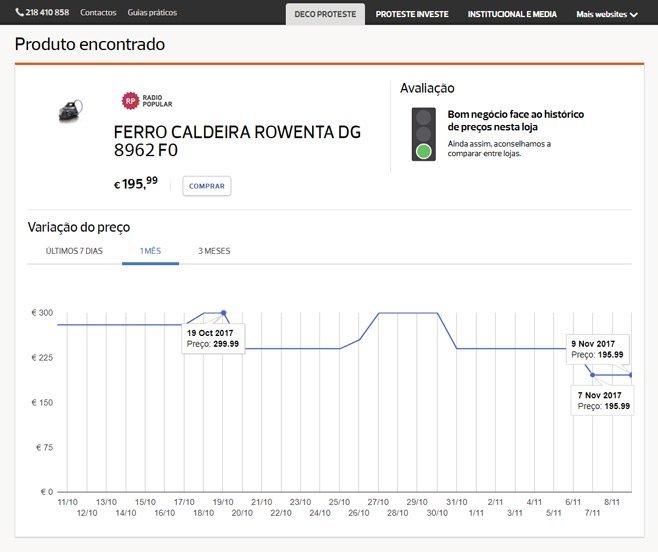Viewport: 658px width, 552px height.
Task: Click the phone number 218 410 858
Action: click(x=47, y=12)
